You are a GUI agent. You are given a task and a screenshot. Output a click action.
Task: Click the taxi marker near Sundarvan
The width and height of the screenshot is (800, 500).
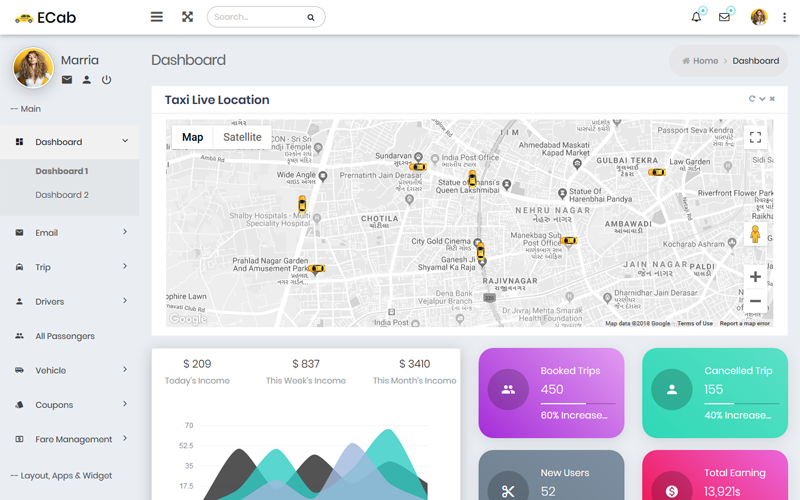[418, 167]
